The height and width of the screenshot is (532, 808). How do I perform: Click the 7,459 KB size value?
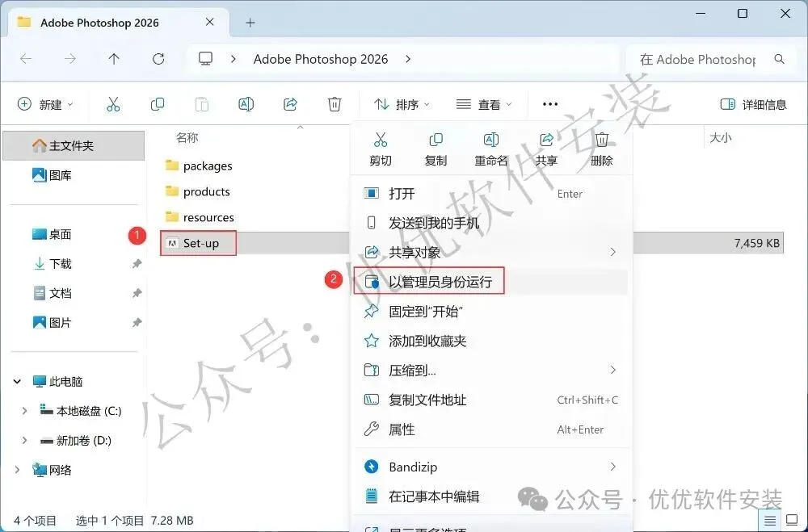(756, 243)
